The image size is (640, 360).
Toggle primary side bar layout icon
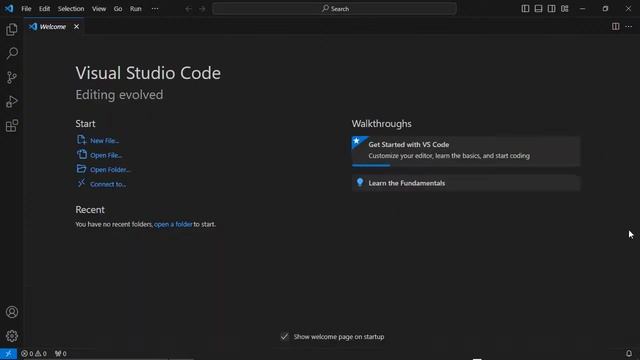pos(525,9)
